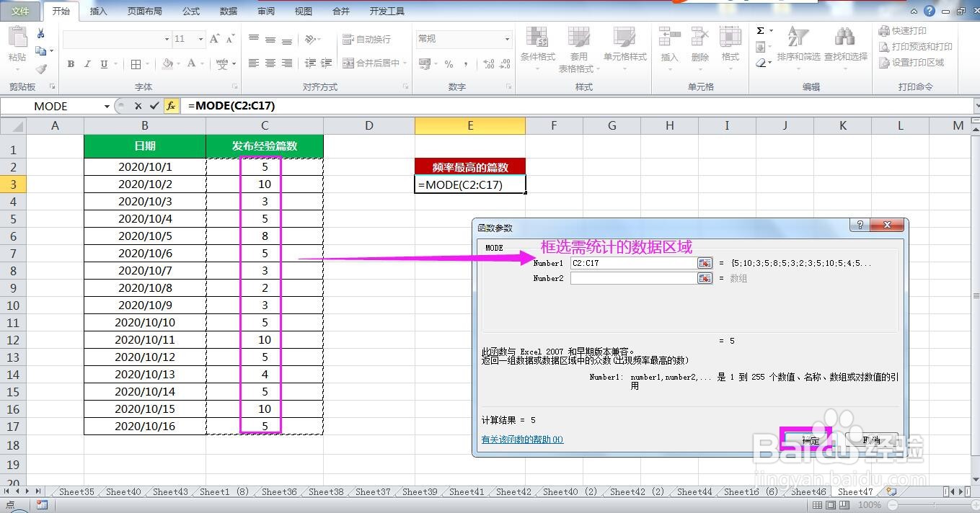Toggle Align Text Left
Screen dimensions: 980x513
[x=254, y=63]
